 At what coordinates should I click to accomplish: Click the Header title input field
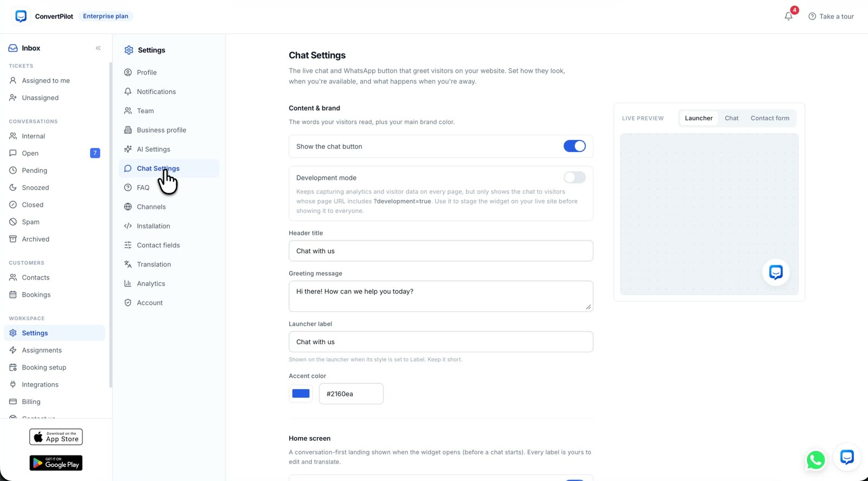[x=441, y=251]
